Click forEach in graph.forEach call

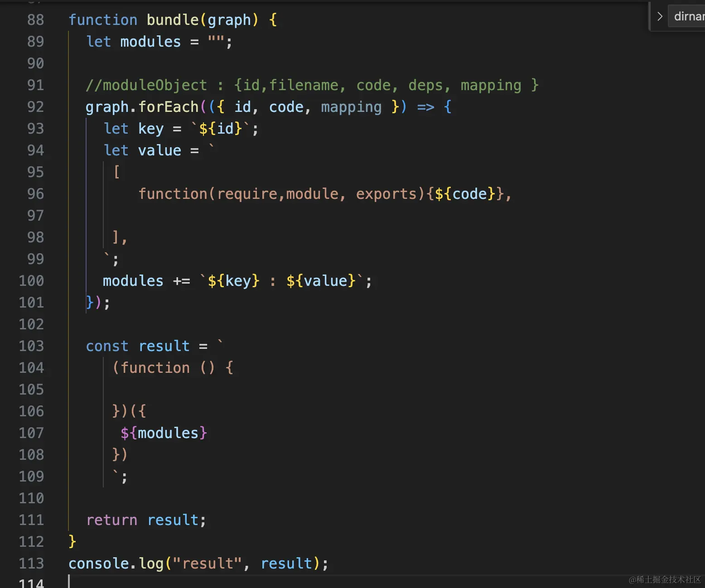[169, 107]
